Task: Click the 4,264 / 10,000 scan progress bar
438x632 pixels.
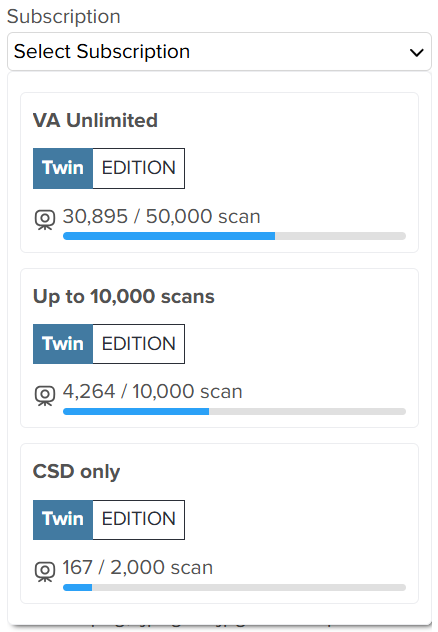Action: tap(235, 412)
